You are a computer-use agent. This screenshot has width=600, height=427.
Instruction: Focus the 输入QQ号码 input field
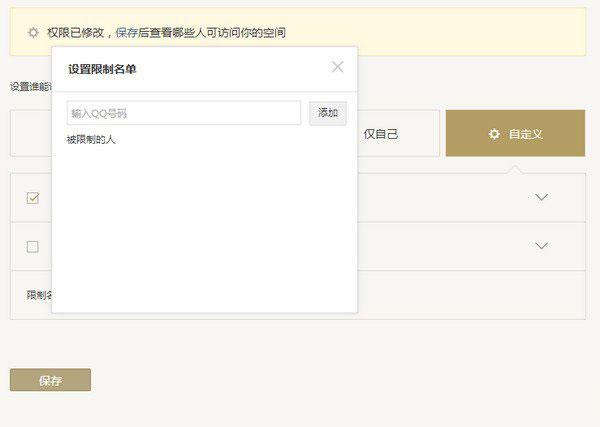(184, 113)
